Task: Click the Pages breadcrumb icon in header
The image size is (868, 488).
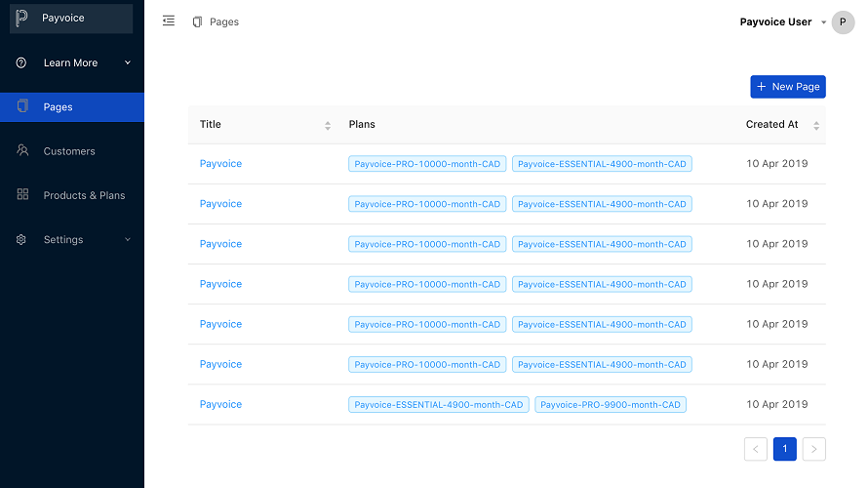Action: click(x=197, y=21)
